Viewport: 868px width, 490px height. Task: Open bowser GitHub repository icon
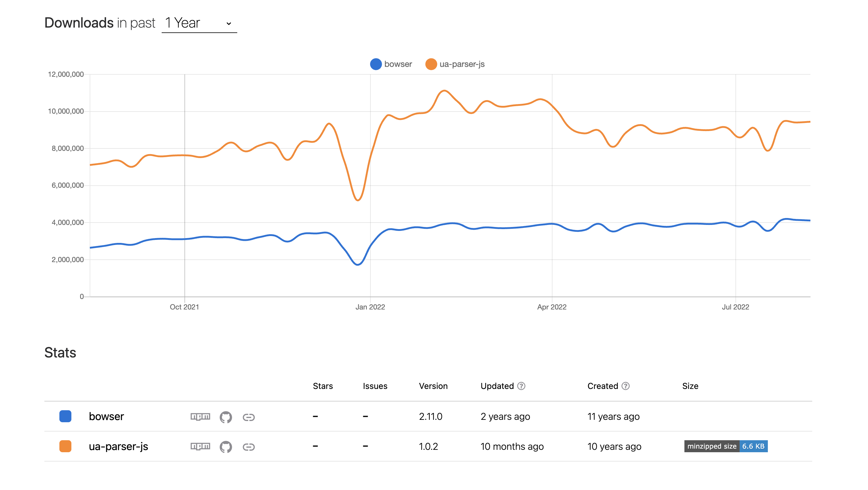pos(226,417)
